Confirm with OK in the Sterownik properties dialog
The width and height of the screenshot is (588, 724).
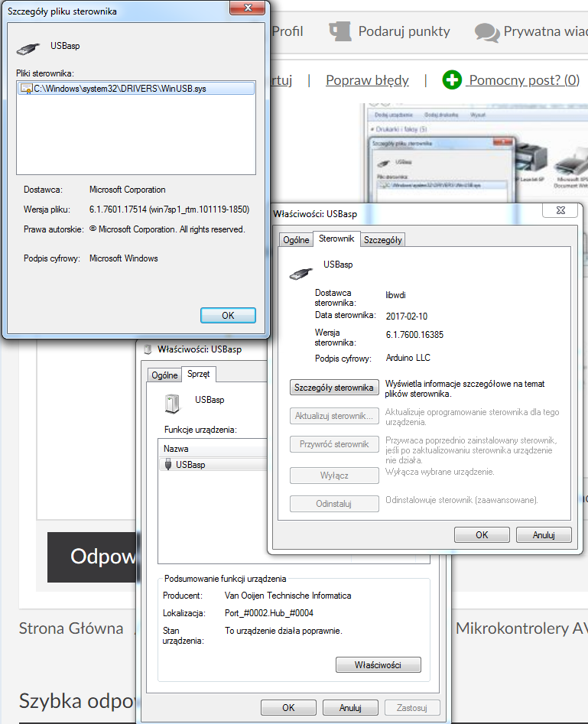tap(482, 534)
